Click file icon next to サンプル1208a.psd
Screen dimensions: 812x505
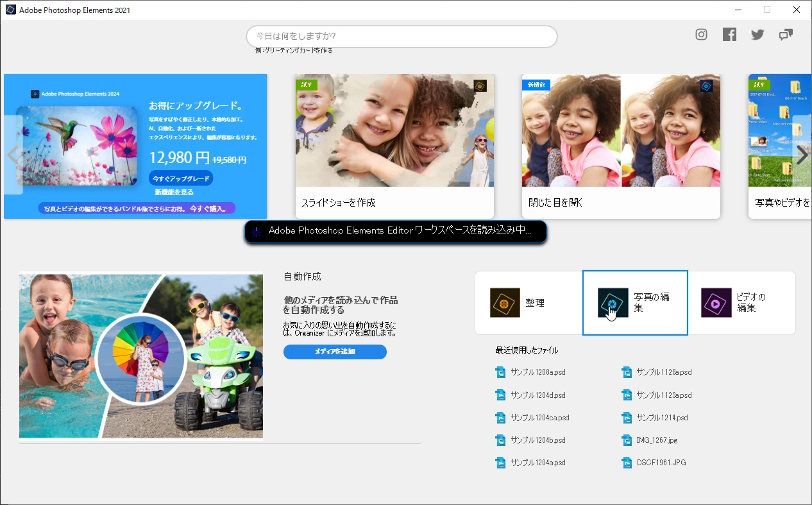pos(501,372)
